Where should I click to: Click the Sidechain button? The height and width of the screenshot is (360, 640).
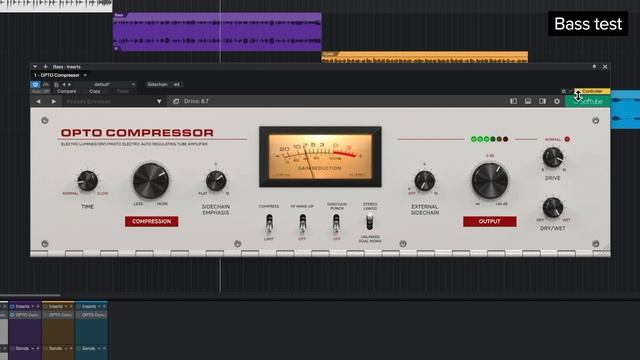point(157,84)
